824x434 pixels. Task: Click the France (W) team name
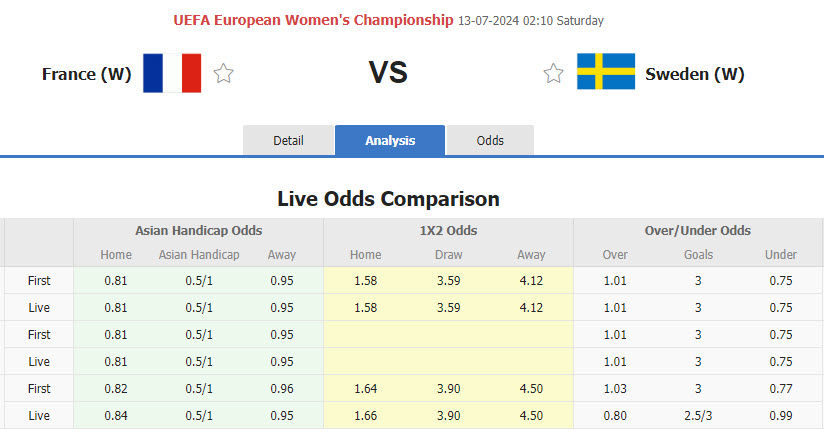click(x=87, y=73)
